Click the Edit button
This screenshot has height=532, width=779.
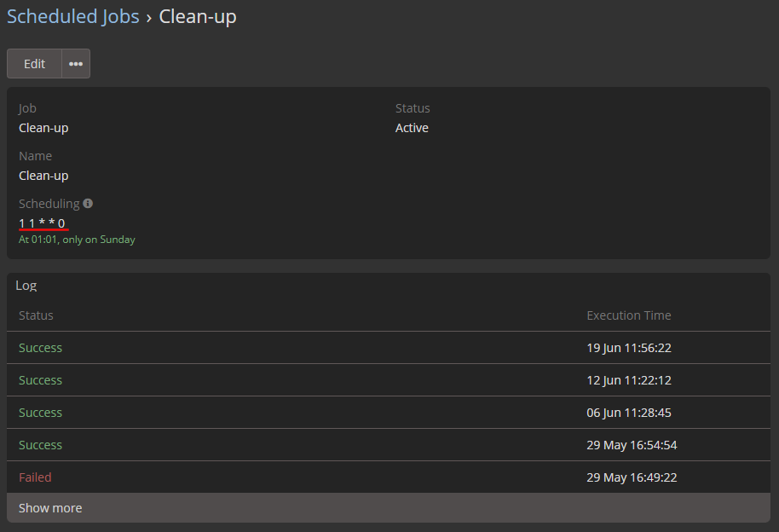tap(34, 64)
